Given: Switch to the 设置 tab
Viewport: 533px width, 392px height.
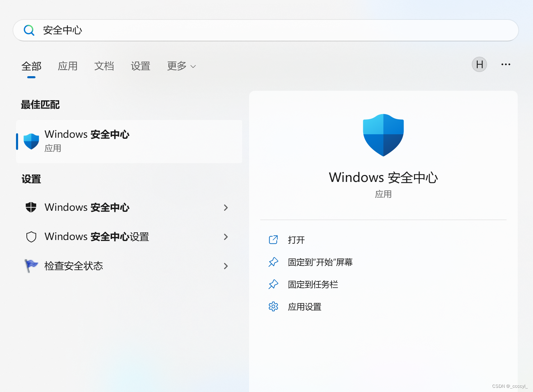Looking at the screenshot, I should pyautogui.click(x=141, y=66).
